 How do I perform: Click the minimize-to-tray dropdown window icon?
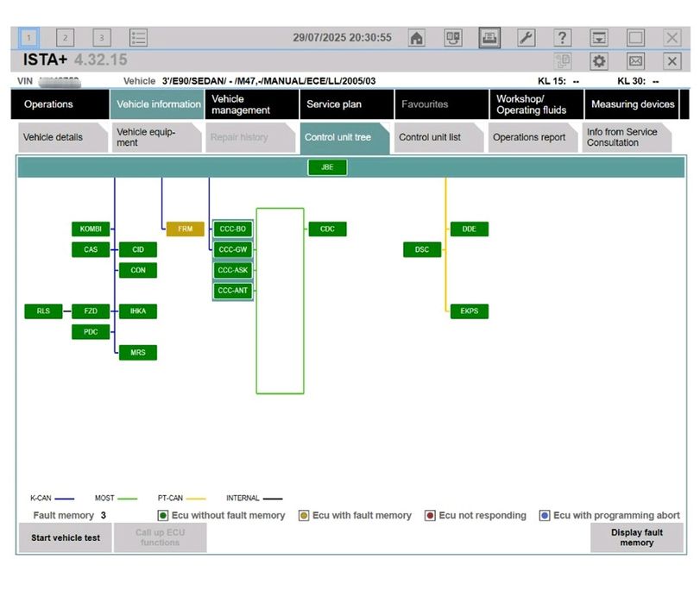(x=599, y=37)
